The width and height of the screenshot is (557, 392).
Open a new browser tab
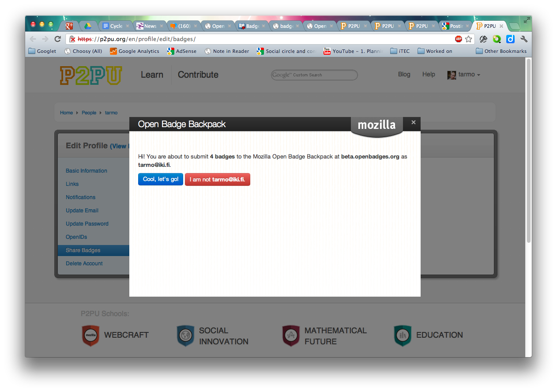(x=515, y=26)
